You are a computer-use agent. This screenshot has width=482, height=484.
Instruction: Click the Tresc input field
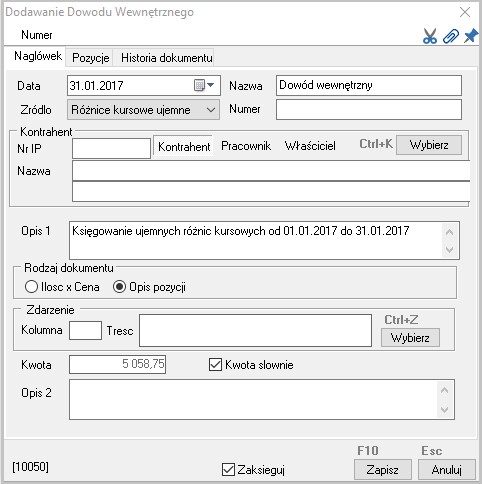pos(255,331)
